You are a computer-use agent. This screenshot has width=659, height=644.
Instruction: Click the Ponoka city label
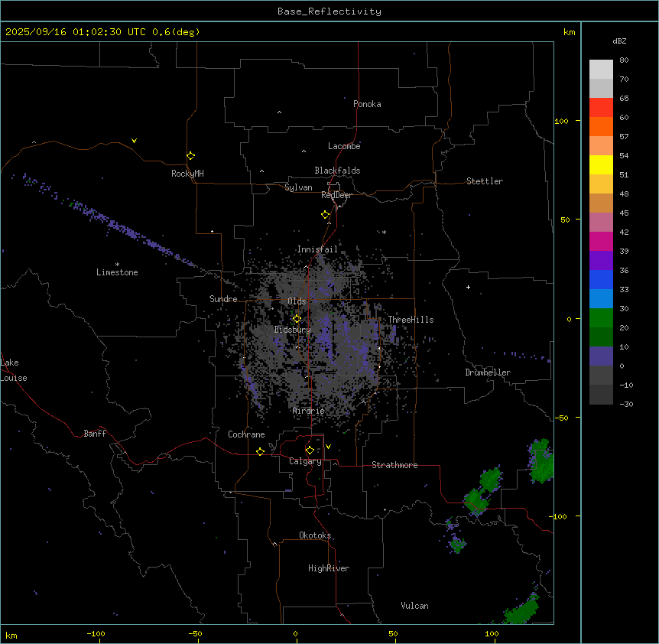367,104
